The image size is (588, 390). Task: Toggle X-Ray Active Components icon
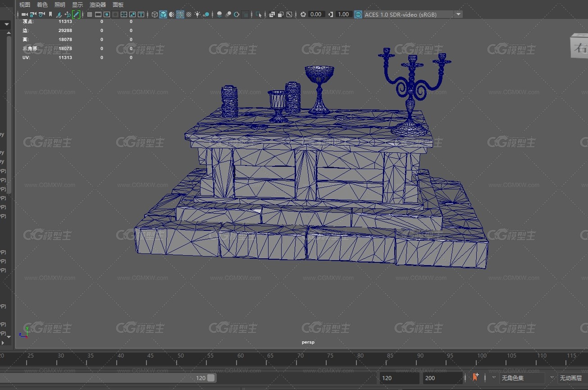coord(281,14)
